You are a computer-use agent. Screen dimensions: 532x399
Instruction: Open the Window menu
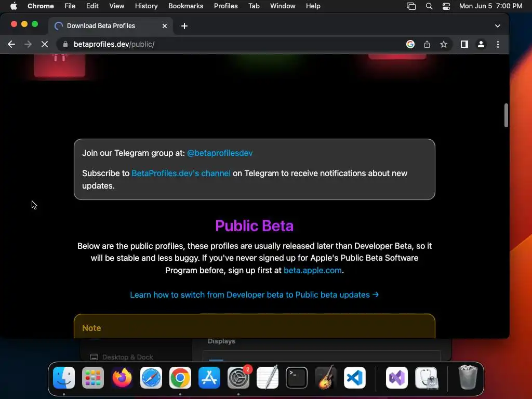point(283,6)
